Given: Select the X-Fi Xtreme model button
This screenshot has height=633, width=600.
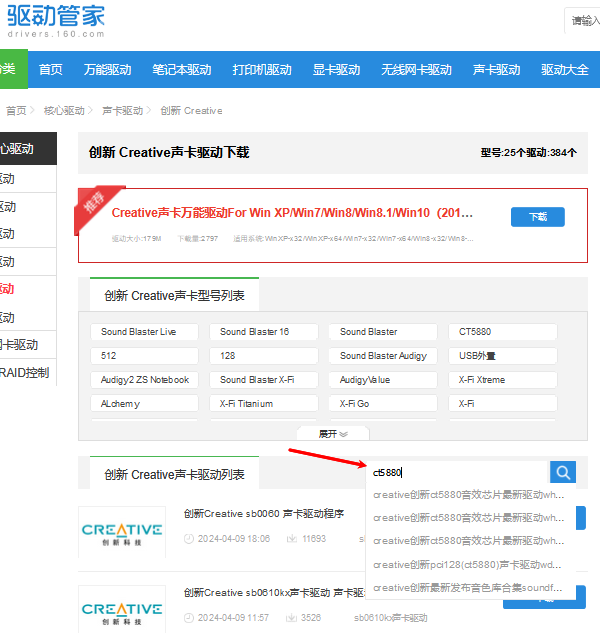Looking at the screenshot, I should click(x=503, y=380).
